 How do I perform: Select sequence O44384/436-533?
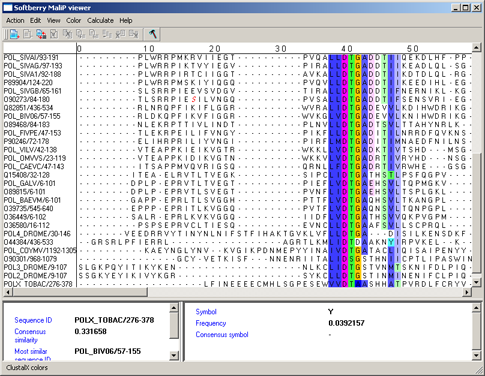28,242
